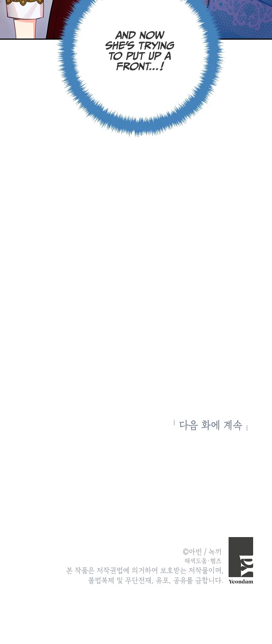Image resolution: width=272 pixels, height=644 pixels.
Task: Click the right bracket mark after 다음 화에 계속
Action: (x=247, y=428)
